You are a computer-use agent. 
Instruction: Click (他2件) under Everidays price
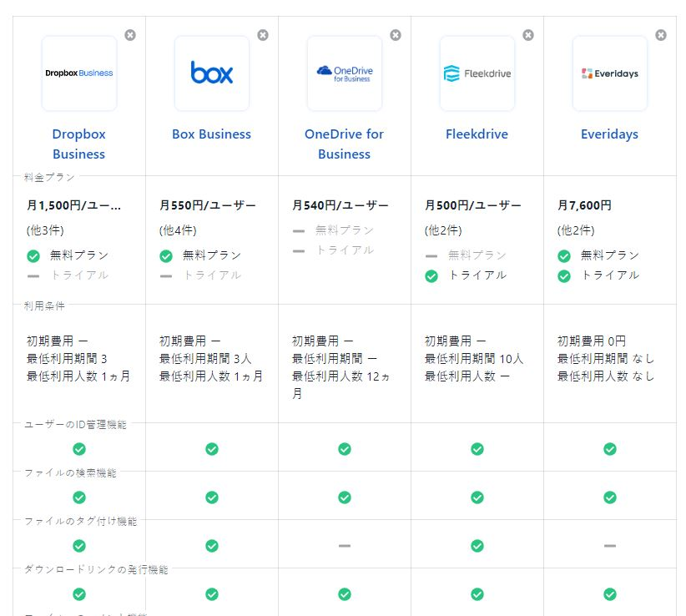576,230
